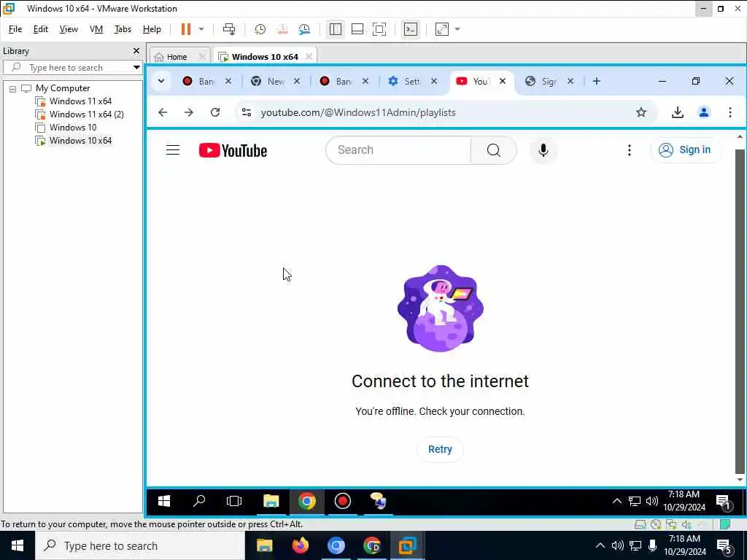Open the File menu in VMware
Viewport: 747px width, 560px height.
(15, 29)
